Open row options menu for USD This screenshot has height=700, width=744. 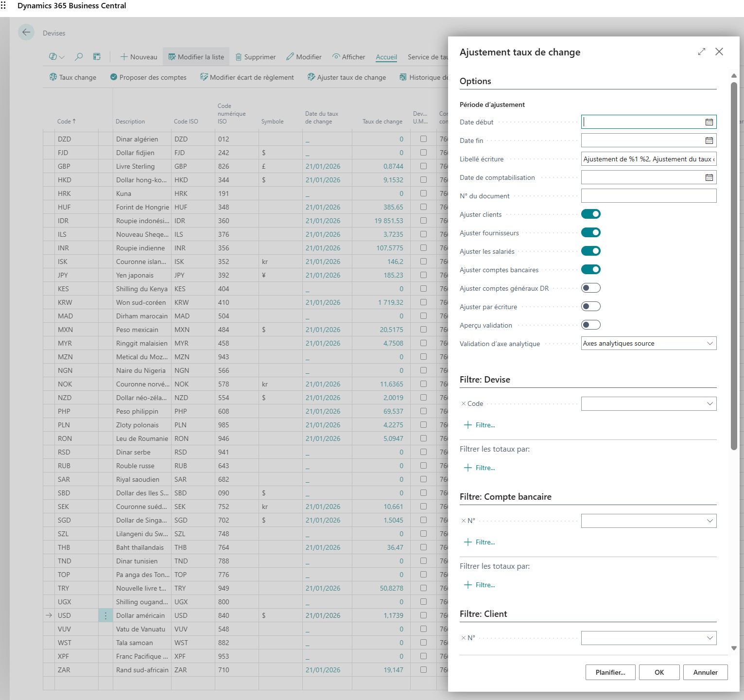click(x=105, y=615)
